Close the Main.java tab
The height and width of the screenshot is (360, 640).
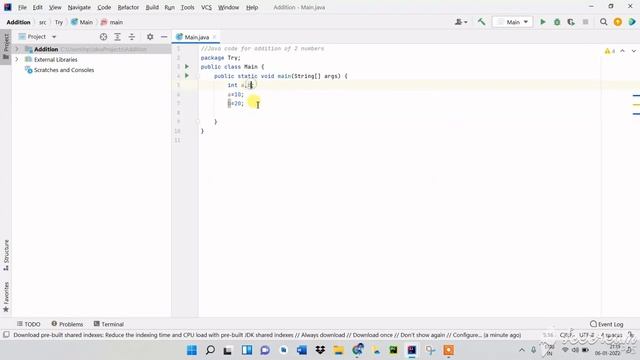tap(214, 37)
